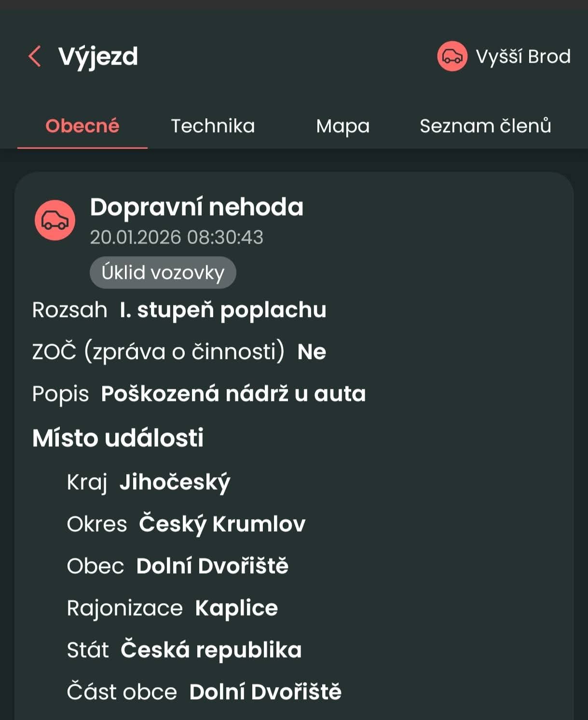
Task: Tap the date 20.01.2026 08:30:43
Action: (177, 237)
